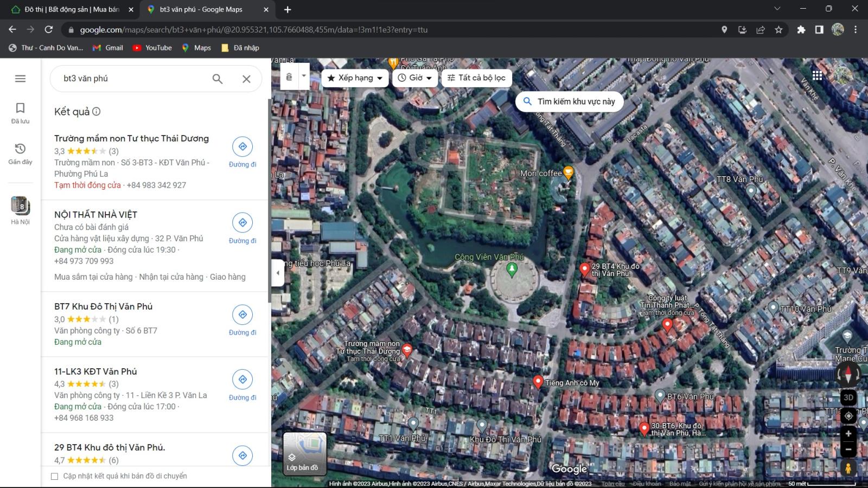Get directions to 29 BT4 Khu đô thị
The image size is (868, 488).
[x=242, y=455]
